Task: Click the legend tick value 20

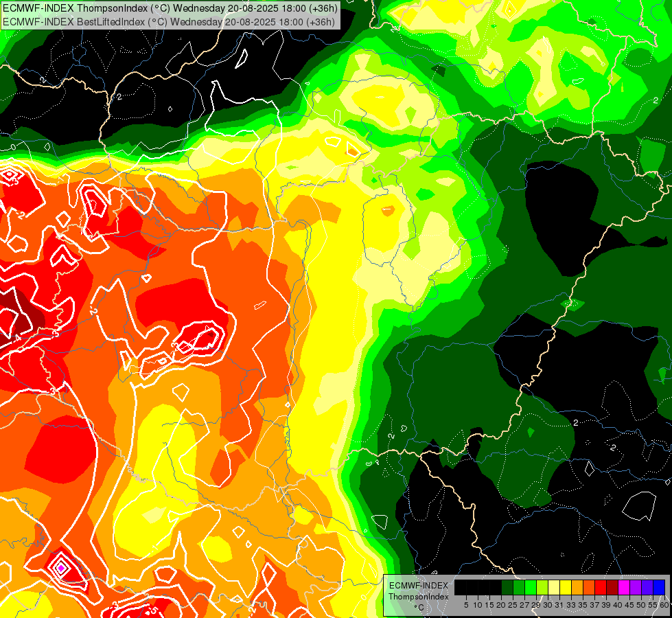Action: (501, 605)
